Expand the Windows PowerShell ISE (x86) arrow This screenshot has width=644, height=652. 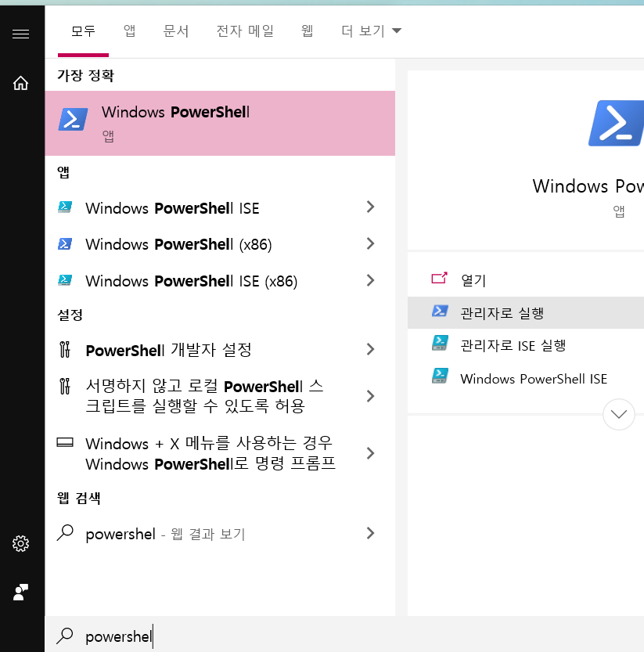370,280
